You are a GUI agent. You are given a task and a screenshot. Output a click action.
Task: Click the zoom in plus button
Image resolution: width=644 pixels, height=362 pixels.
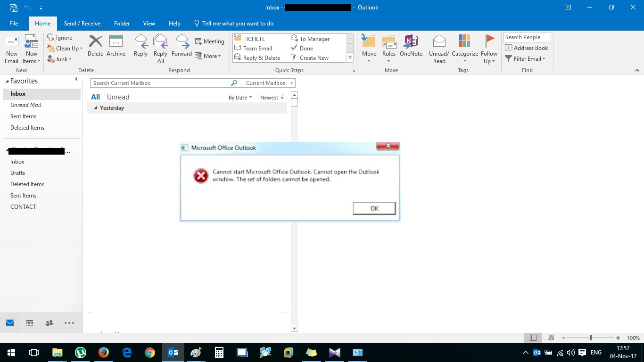click(x=618, y=338)
